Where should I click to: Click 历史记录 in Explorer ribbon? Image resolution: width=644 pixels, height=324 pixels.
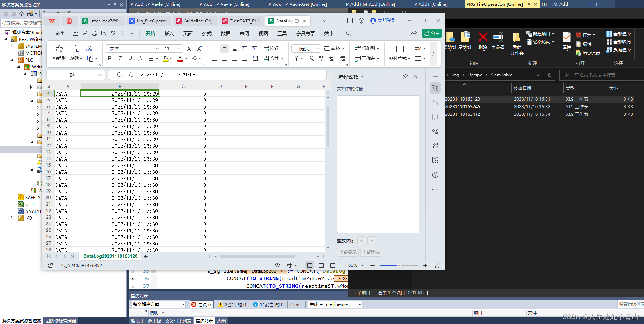(x=588, y=53)
